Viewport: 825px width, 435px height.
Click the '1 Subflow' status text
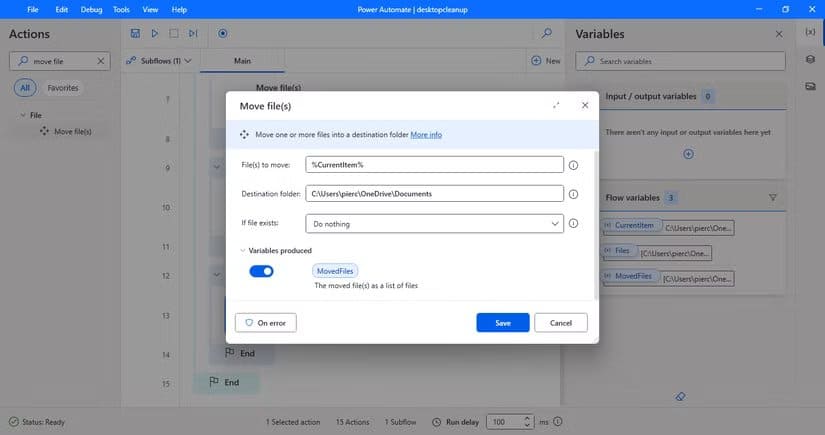[400, 422]
